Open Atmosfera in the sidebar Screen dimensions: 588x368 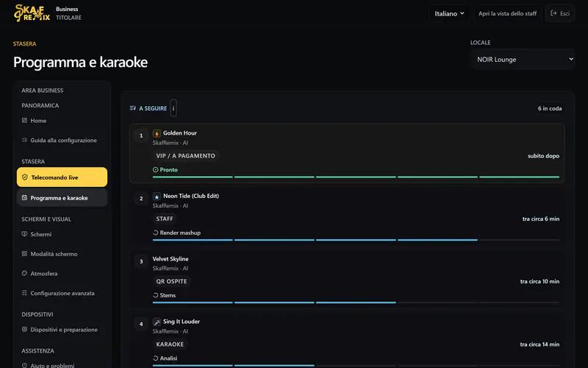tap(62, 273)
